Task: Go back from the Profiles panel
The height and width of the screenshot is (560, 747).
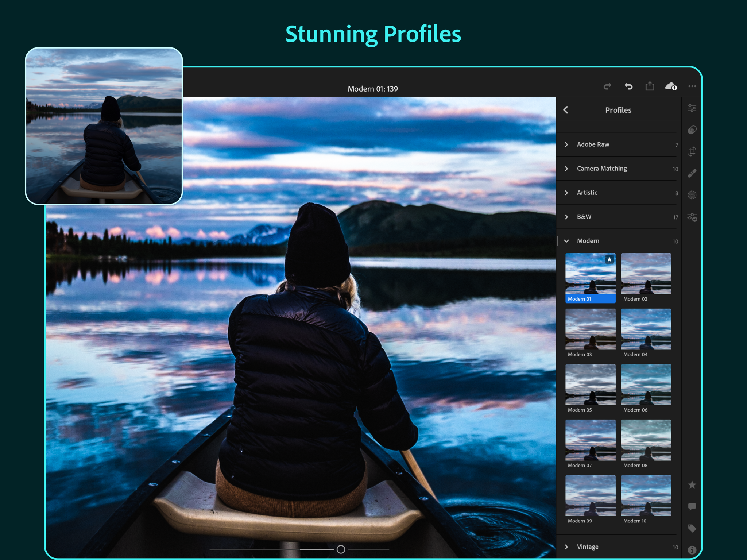Action: pyautogui.click(x=566, y=110)
